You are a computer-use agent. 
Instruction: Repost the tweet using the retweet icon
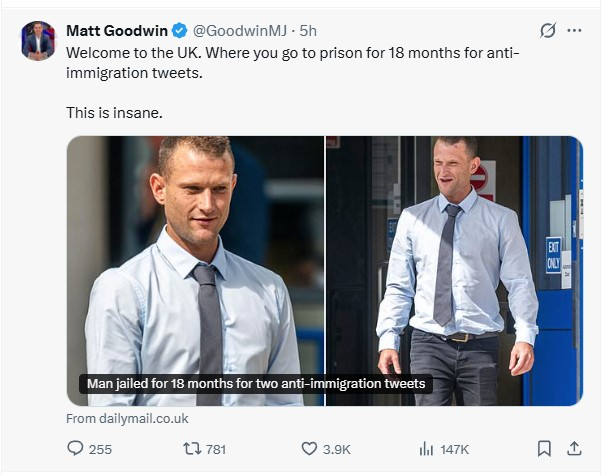[190, 449]
